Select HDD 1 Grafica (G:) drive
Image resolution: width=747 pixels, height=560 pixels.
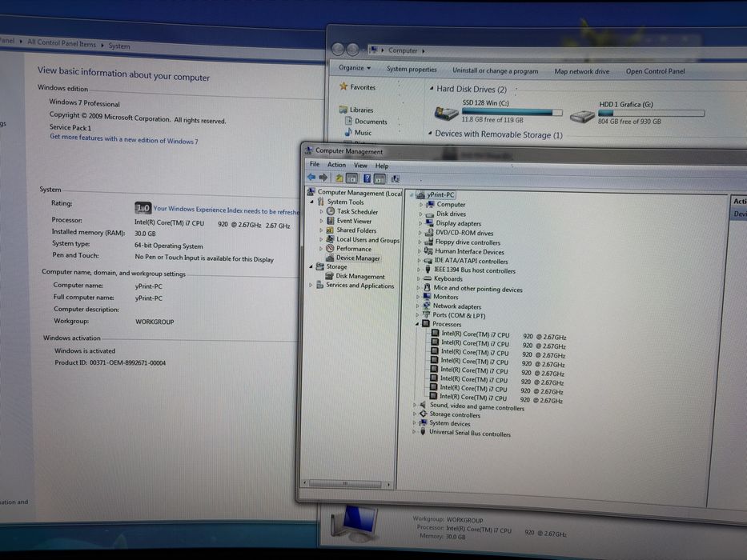(637, 112)
